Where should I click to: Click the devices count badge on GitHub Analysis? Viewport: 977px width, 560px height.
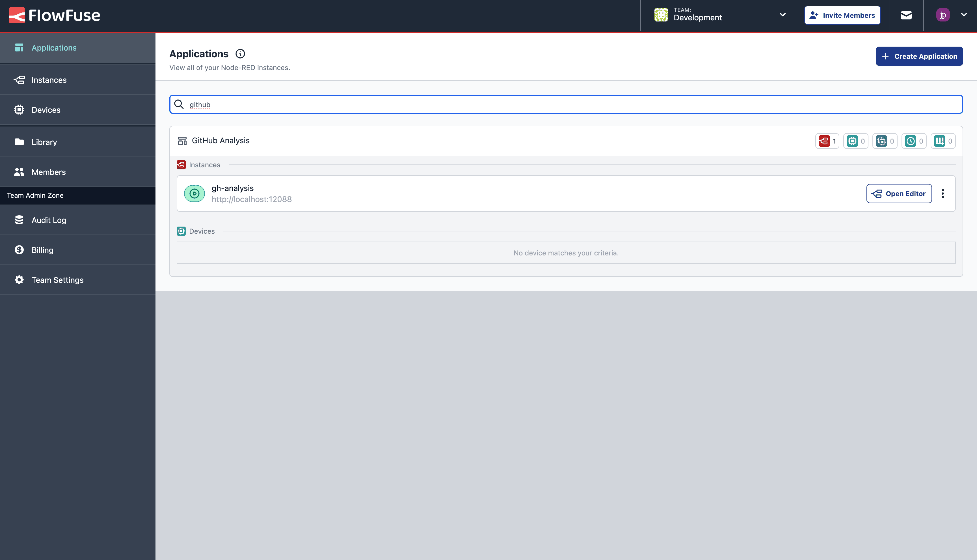[x=855, y=141]
